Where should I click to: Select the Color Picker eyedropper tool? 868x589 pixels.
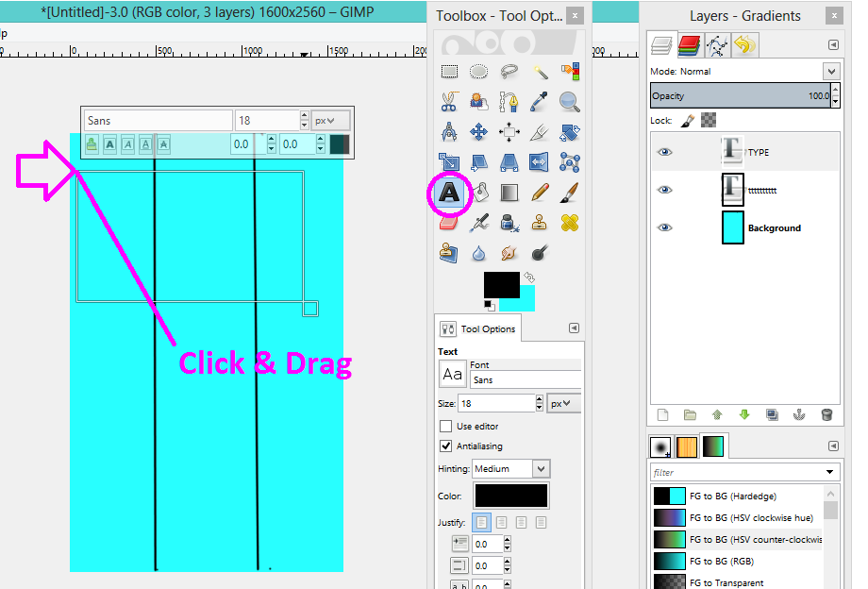click(539, 101)
